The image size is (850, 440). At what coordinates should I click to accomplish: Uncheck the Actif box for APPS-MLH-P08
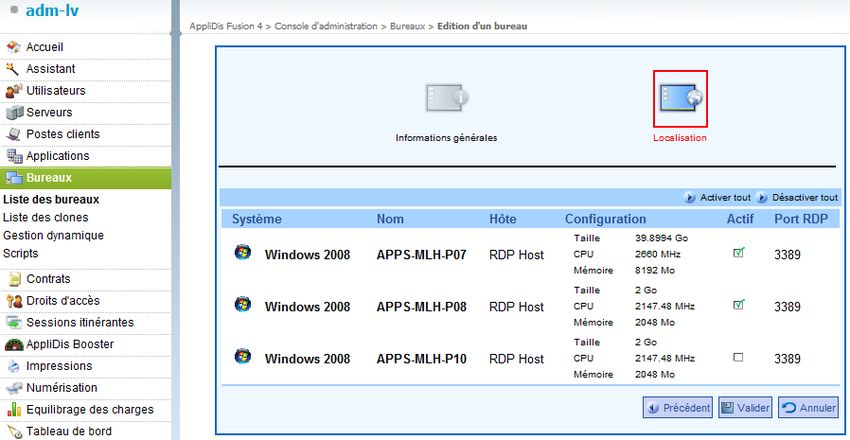coord(738,305)
